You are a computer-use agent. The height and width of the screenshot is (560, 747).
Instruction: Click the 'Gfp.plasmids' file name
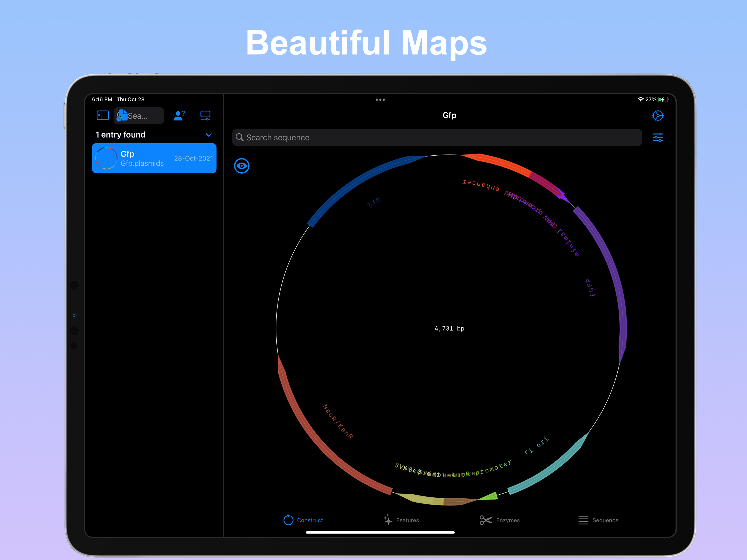tap(142, 163)
